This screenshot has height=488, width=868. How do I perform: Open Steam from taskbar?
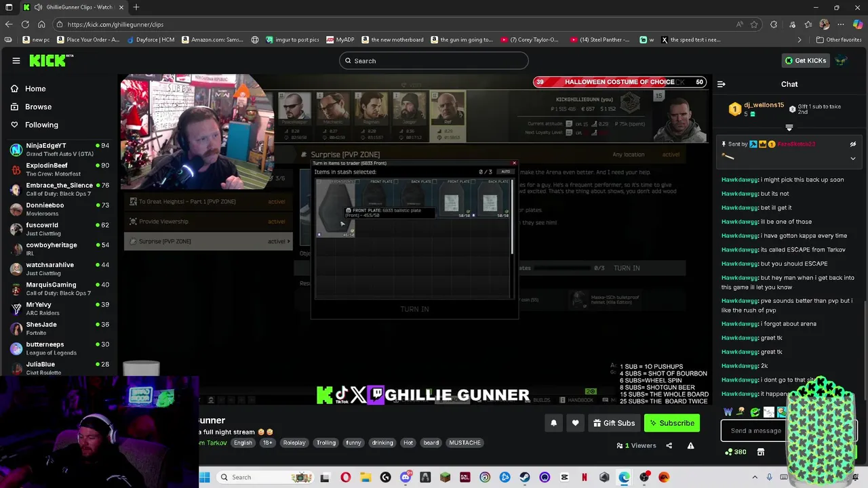[x=525, y=477]
